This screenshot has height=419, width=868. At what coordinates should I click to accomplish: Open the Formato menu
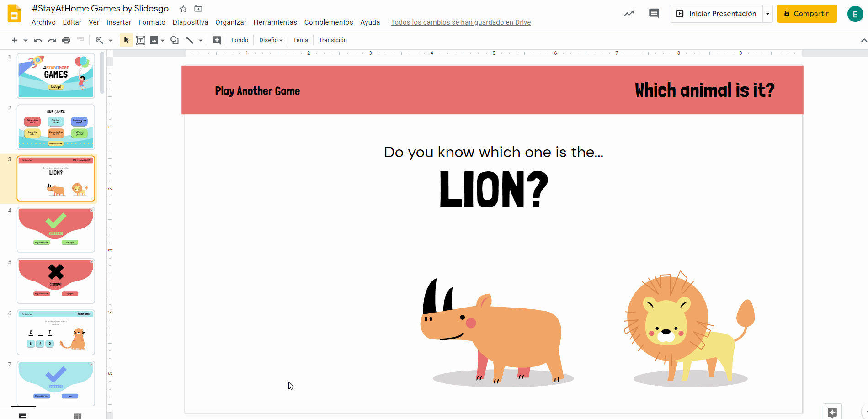[x=152, y=22]
